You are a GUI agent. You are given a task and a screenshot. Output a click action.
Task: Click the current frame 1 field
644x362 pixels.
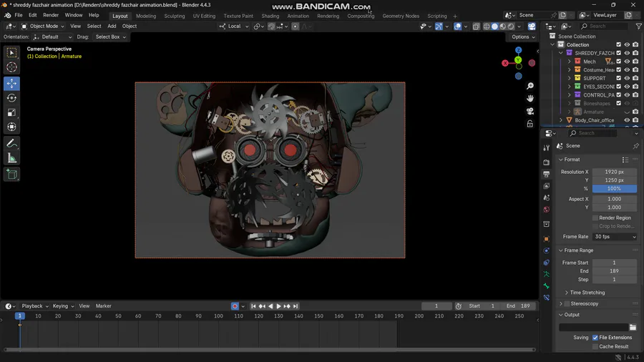point(436,306)
